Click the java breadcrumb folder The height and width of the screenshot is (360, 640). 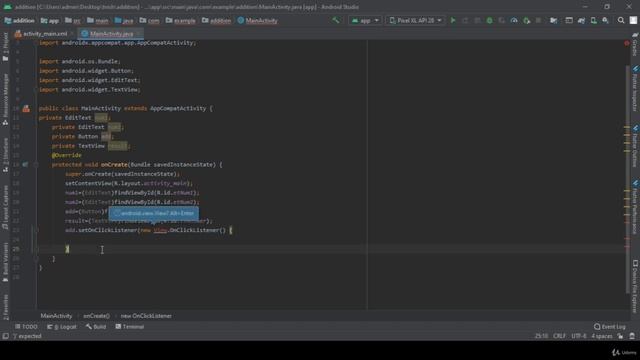pyautogui.click(x=124, y=20)
